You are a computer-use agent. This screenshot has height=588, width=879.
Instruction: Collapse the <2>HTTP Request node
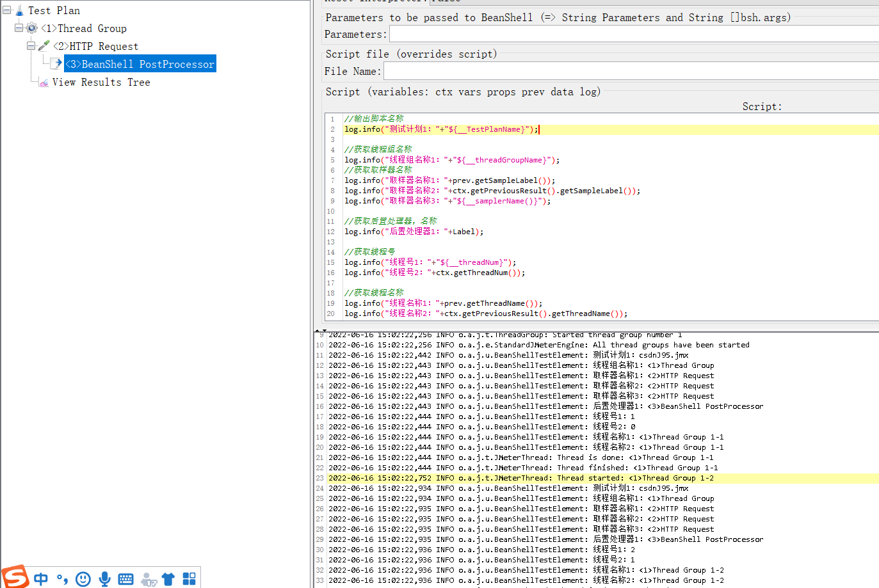31,46
